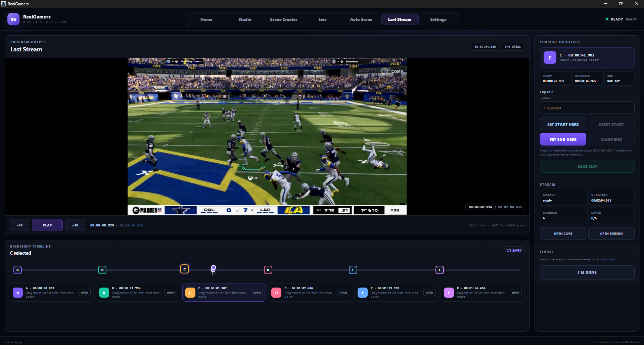
Task: Click the PLAY button
Action: click(x=47, y=225)
